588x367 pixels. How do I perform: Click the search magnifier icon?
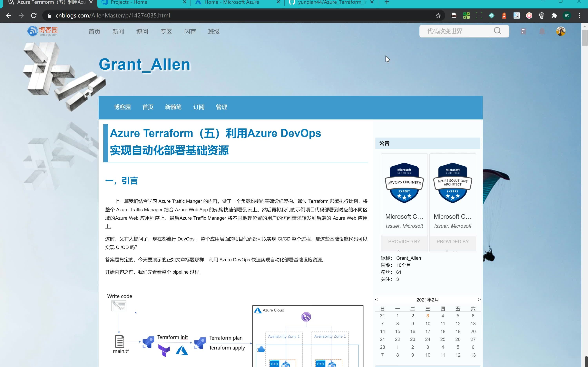[x=497, y=31]
